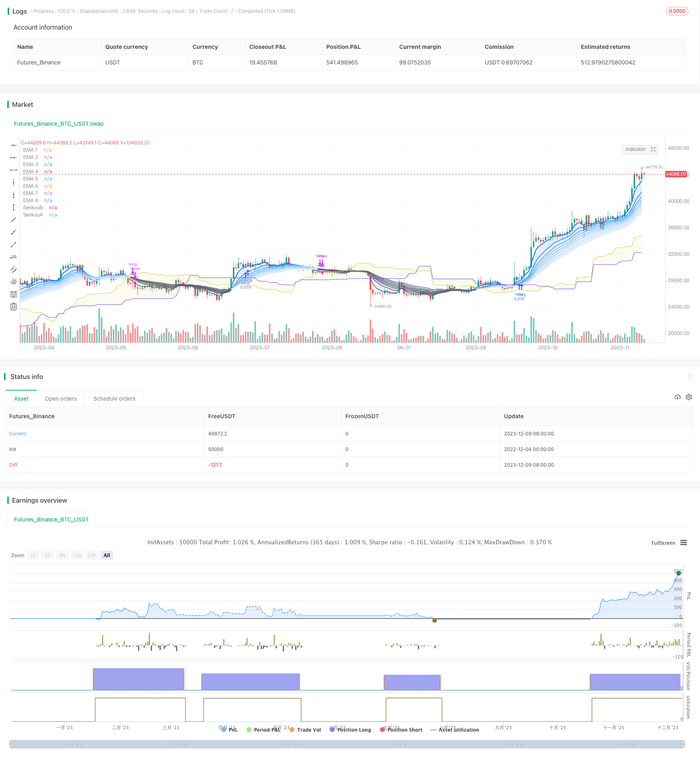Click the EMA 5 legend entry
Image resolution: width=700 pixels, height=760 pixels.
tap(37, 179)
